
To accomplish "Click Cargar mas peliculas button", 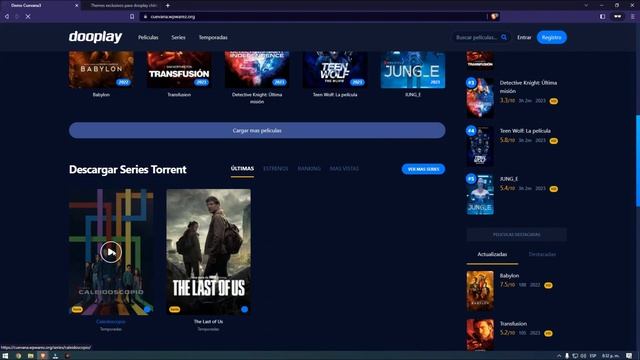I will (x=257, y=130).
